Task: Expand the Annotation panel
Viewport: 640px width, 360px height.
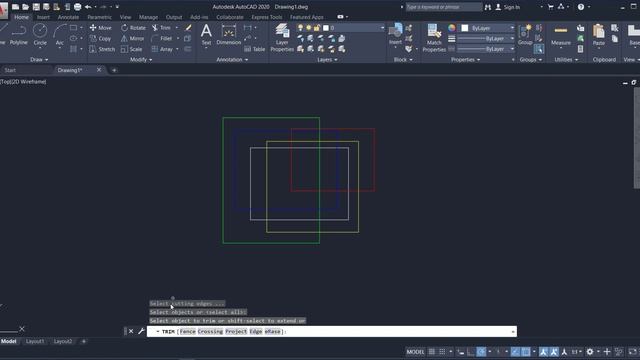Action: pos(232,60)
